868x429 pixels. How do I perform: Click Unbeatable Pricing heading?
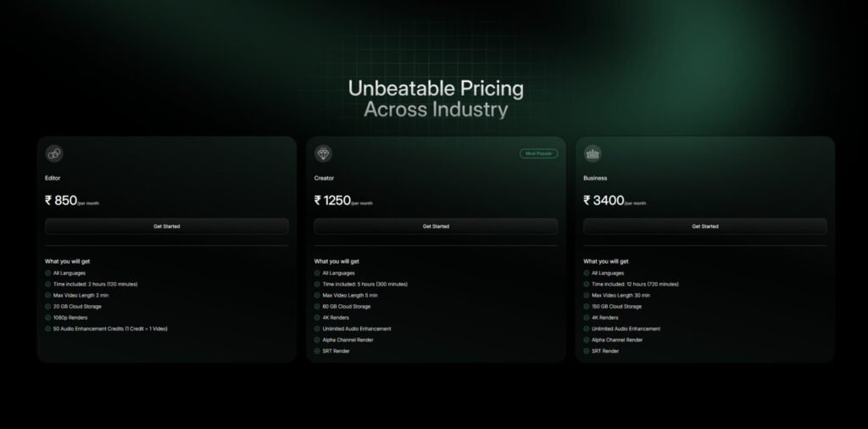tap(436, 88)
